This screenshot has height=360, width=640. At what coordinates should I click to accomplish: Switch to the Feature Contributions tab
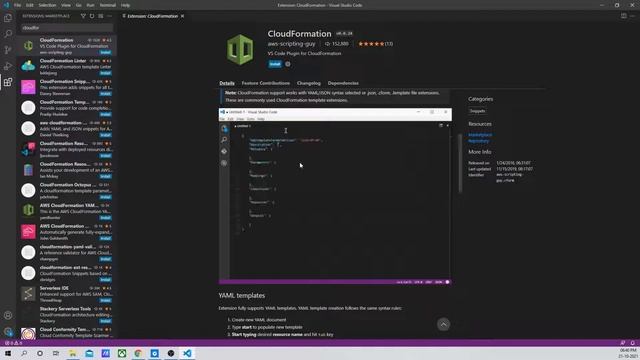point(266,83)
